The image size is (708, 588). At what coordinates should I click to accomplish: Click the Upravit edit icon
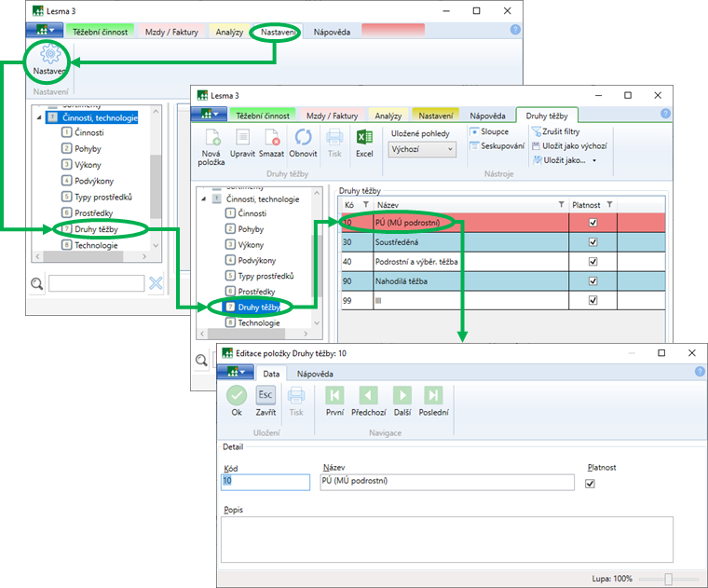[x=242, y=138]
